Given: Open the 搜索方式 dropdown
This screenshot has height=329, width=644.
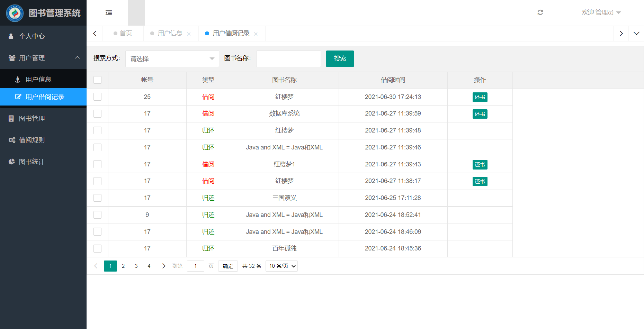Looking at the screenshot, I should coord(172,59).
